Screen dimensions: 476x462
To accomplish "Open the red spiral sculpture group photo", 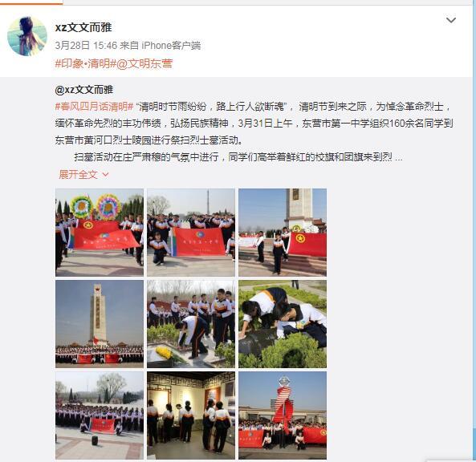I will coord(283,415).
